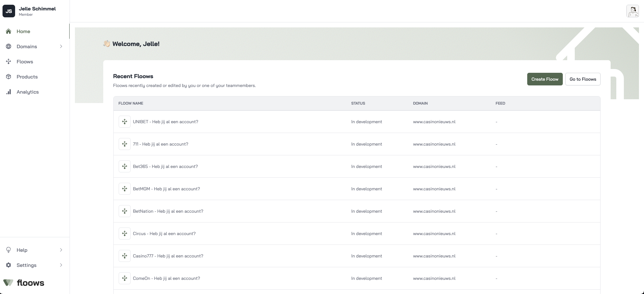Expand the Domains submenu chevron
The image size is (644, 294).
coord(61,46)
